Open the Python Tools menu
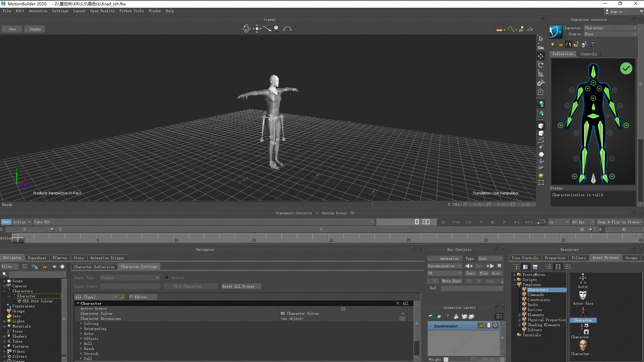This screenshot has height=362, width=644. [x=131, y=11]
